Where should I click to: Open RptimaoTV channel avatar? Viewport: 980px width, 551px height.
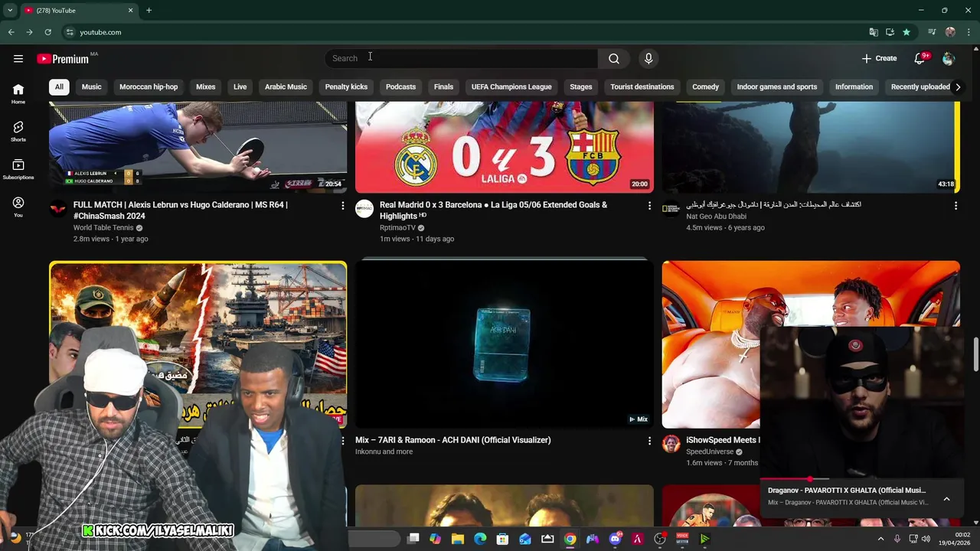(364, 208)
